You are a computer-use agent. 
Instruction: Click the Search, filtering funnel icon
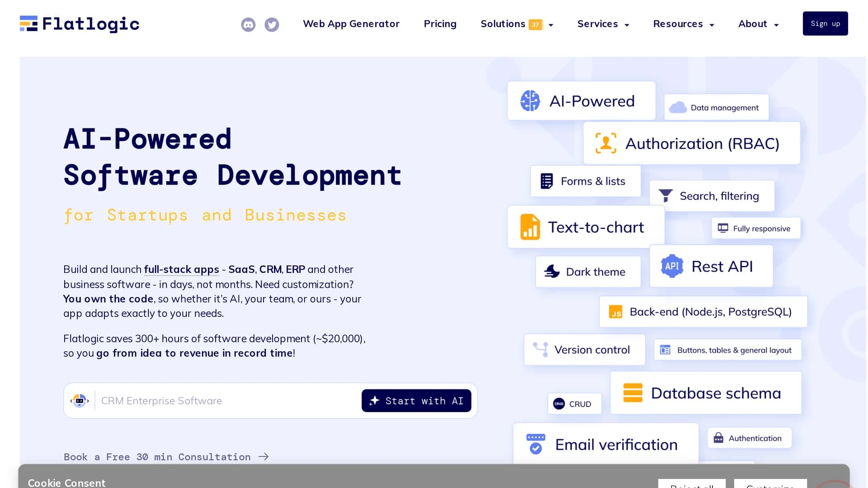pos(665,196)
